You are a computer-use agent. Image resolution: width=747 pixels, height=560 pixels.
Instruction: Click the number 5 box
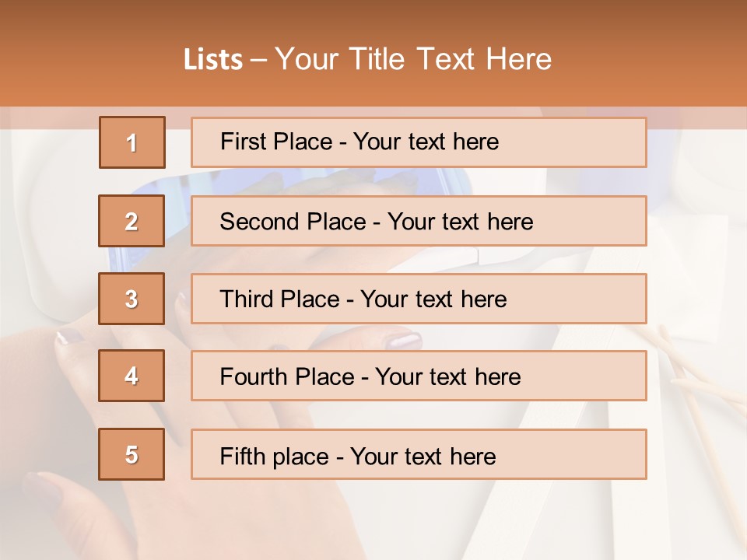[x=132, y=454]
